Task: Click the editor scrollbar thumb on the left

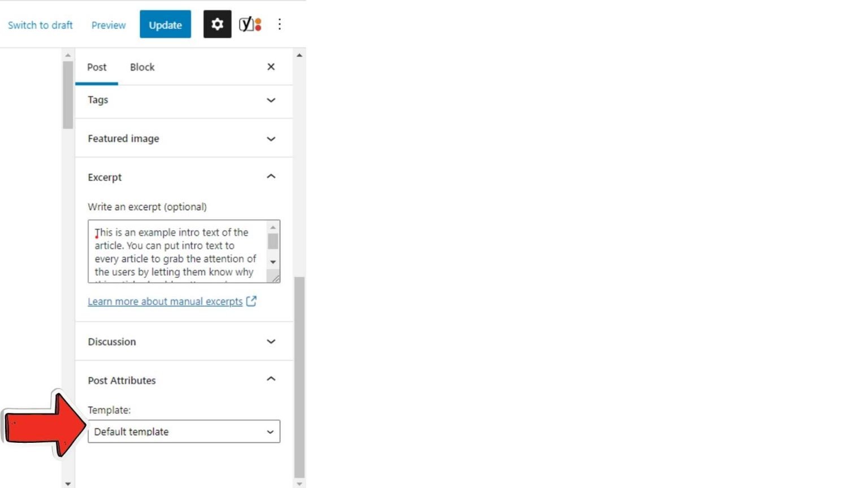Action: (68, 95)
